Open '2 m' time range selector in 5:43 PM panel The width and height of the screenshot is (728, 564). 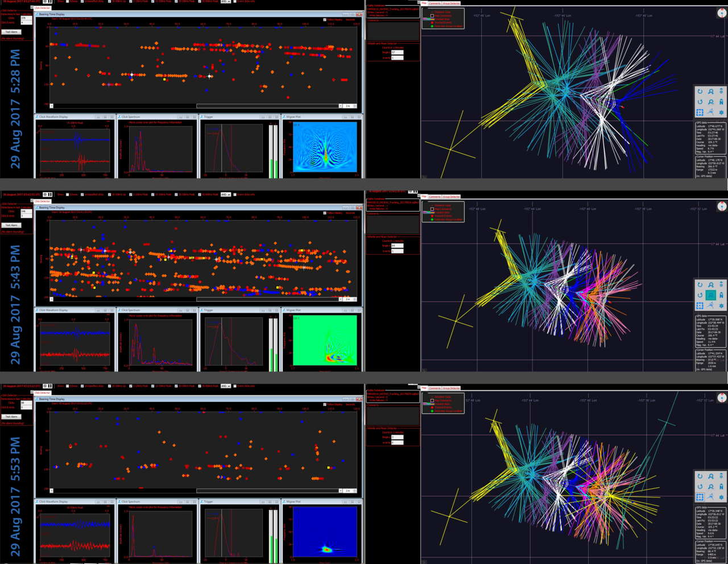pyautogui.click(x=349, y=299)
